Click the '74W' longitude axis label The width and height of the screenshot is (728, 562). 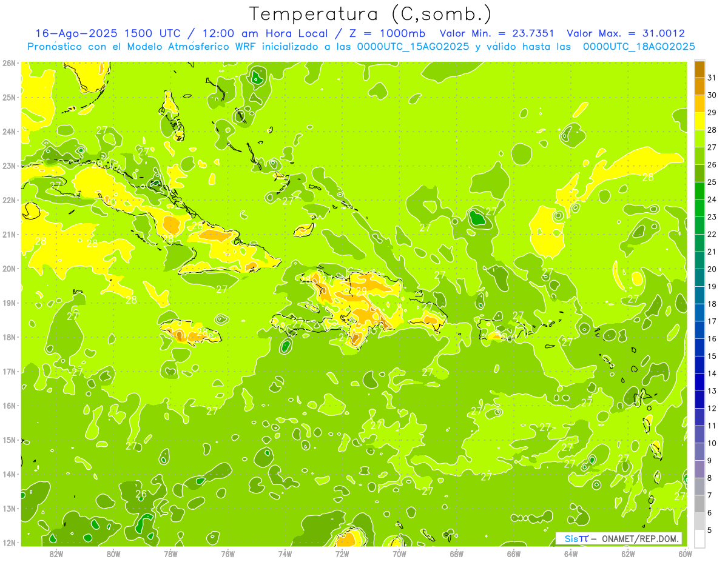point(285,554)
